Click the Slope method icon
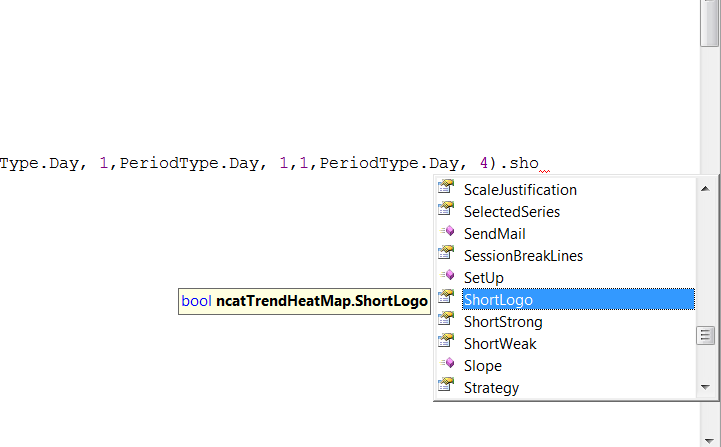 446,365
